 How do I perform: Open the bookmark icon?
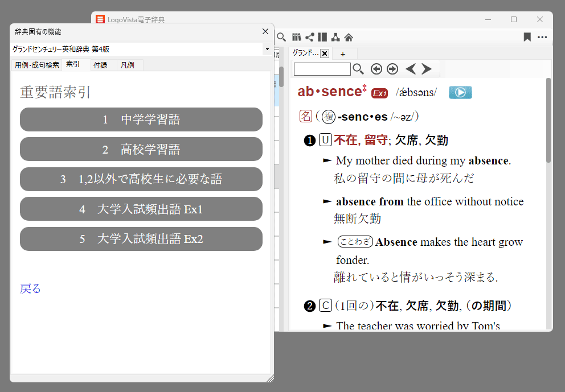click(x=527, y=38)
